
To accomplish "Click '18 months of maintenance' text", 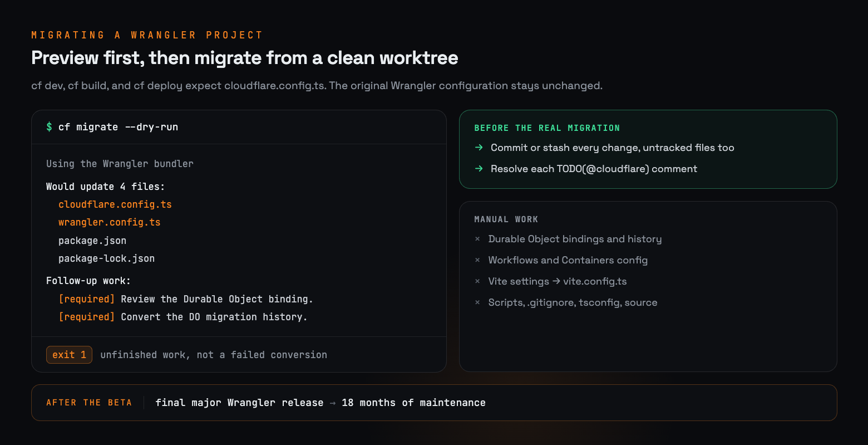I will click(x=413, y=403).
